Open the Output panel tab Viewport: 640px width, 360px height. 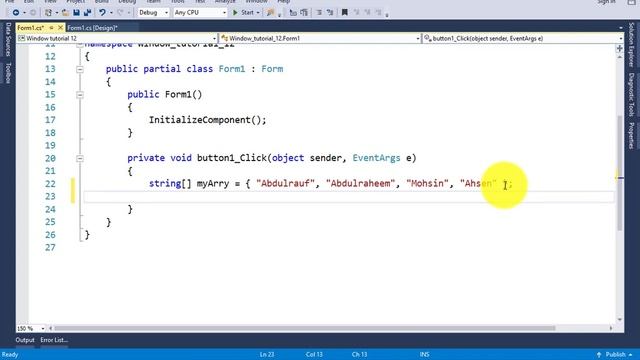(25, 340)
